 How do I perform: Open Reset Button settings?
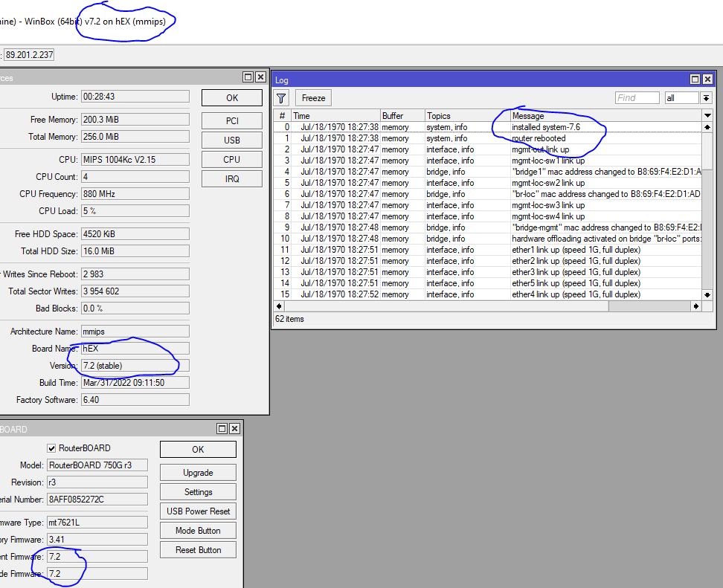click(199, 550)
